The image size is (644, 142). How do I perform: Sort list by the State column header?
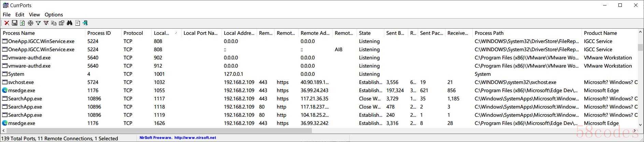click(370, 33)
